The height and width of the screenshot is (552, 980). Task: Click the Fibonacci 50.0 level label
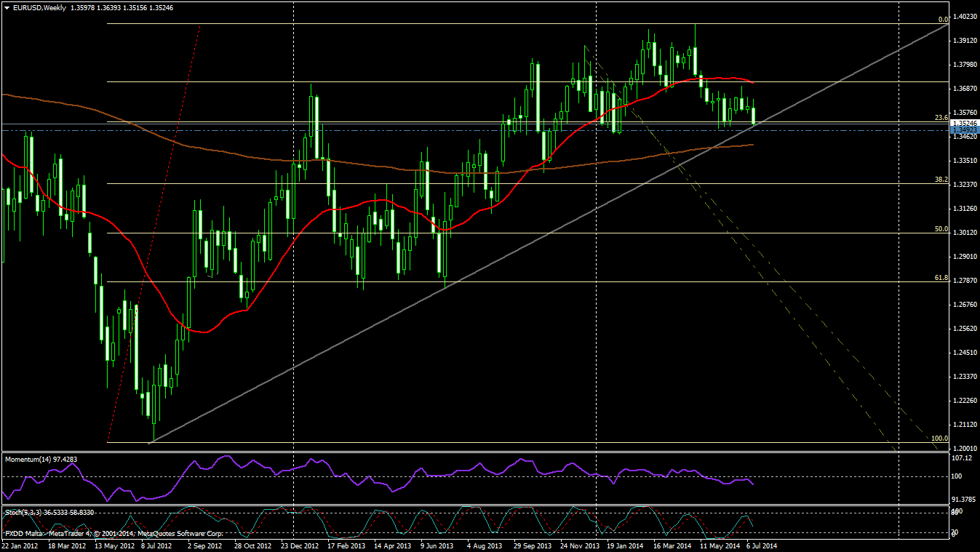coord(940,229)
